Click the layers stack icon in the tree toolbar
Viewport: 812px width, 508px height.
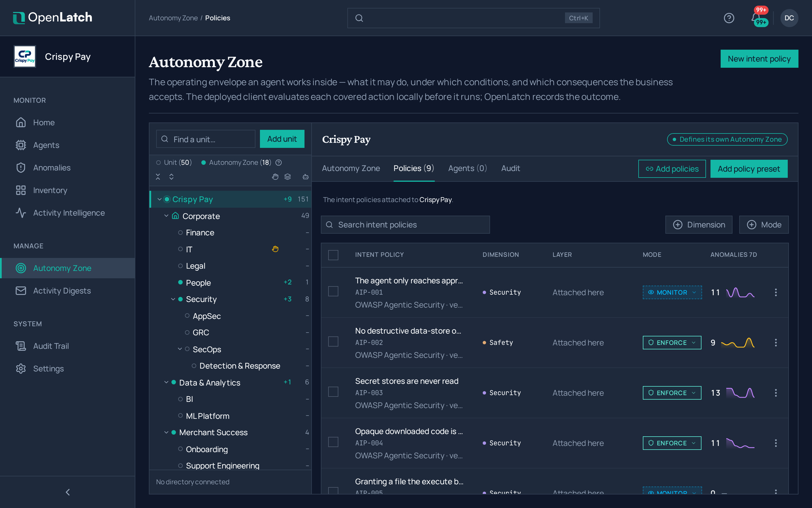click(x=288, y=177)
